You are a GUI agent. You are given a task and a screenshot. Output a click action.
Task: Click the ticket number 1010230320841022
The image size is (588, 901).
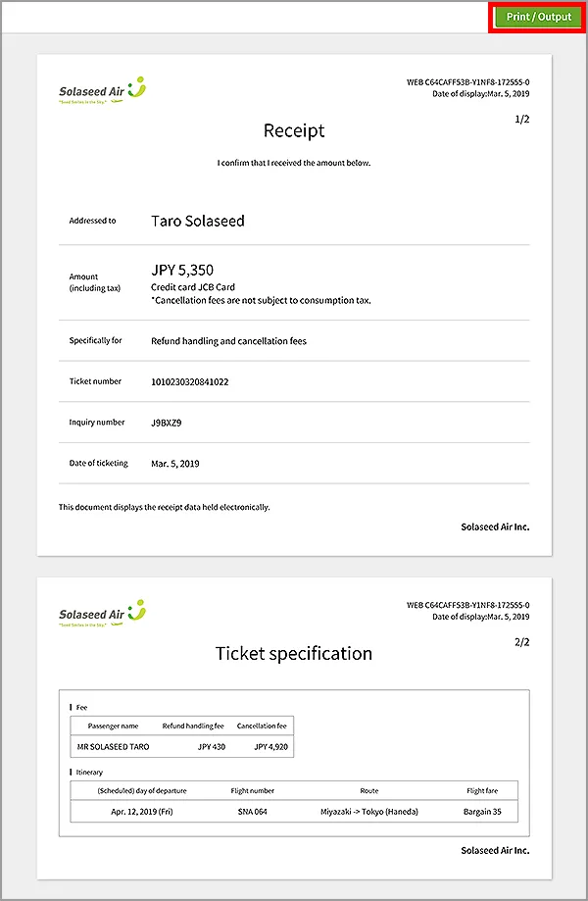coord(190,381)
